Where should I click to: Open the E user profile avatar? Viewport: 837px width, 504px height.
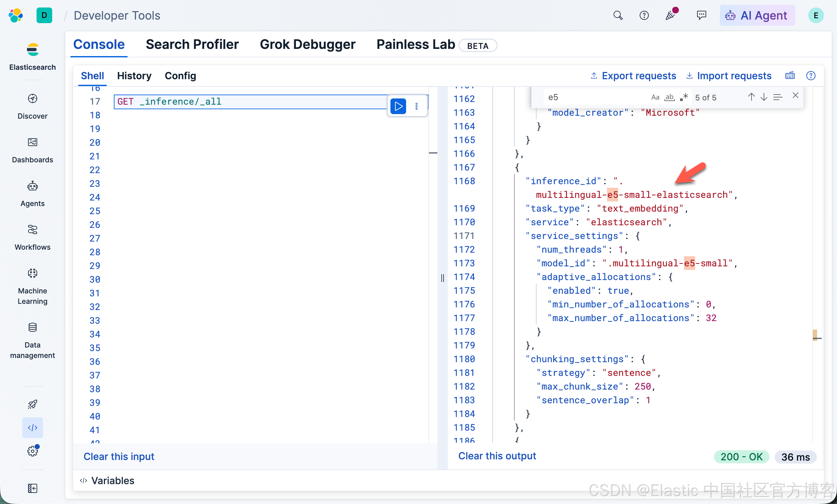[x=816, y=15]
